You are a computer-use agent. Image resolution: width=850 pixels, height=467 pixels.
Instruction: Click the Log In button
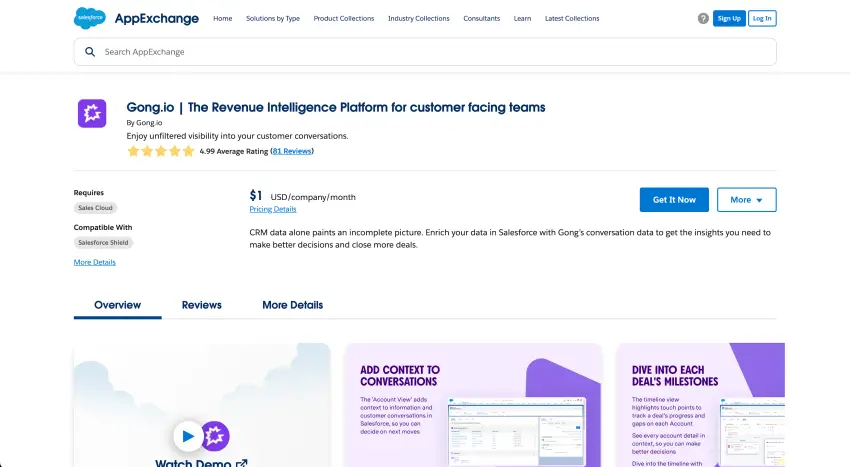762,18
